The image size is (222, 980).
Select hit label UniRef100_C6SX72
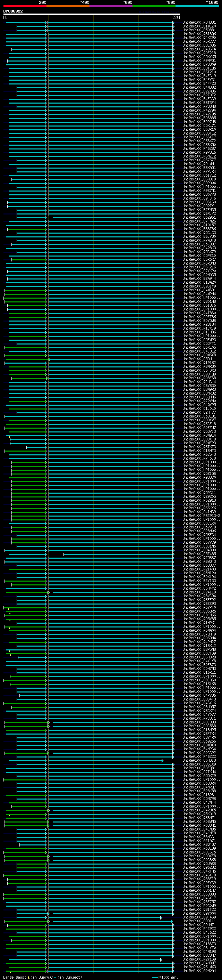[x=199, y=141]
